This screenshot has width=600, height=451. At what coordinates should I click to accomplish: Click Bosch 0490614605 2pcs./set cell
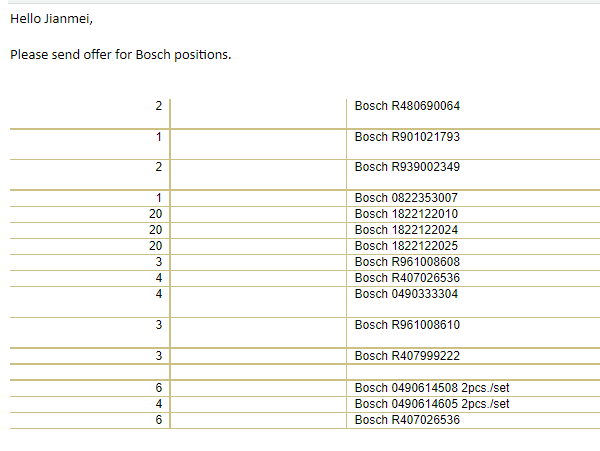coord(432,404)
